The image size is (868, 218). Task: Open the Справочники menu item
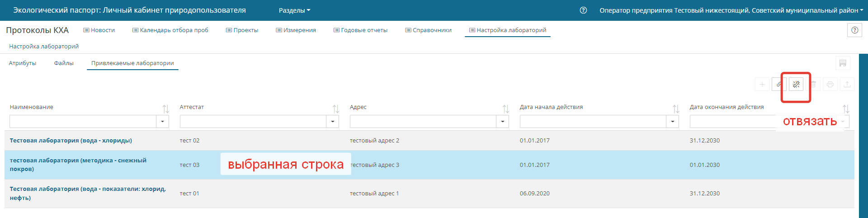pyautogui.click(x=428, y=30)
